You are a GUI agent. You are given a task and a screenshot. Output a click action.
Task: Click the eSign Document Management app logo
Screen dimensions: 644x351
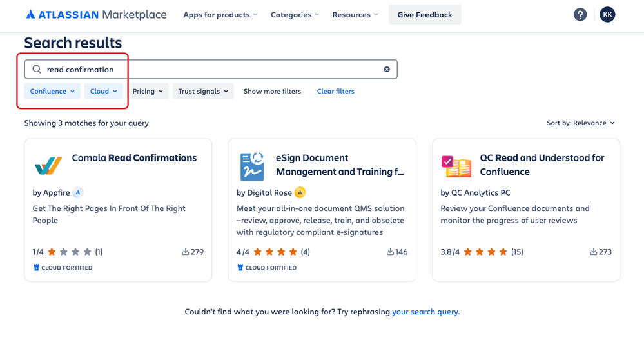pyautogui.click(x=252, y=166)
